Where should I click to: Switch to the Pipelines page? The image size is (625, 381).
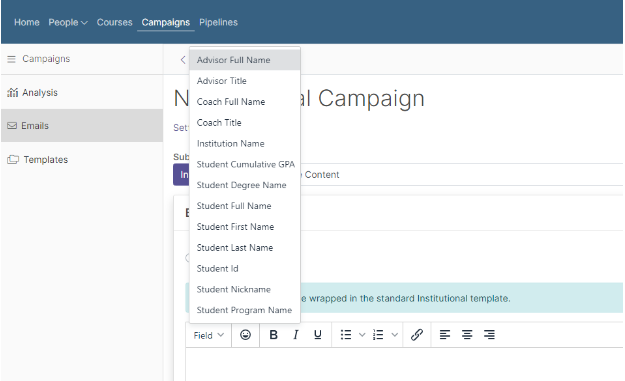click(x=218, y=22)
